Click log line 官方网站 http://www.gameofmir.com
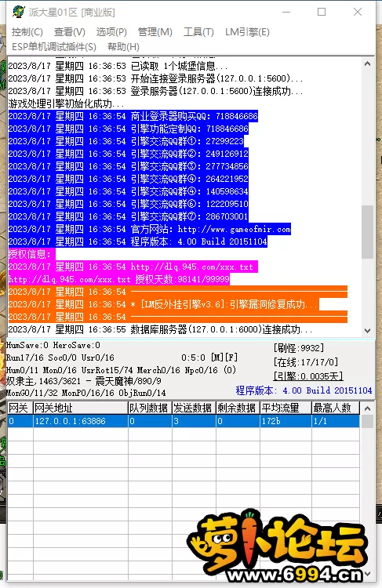 [149, 229]
